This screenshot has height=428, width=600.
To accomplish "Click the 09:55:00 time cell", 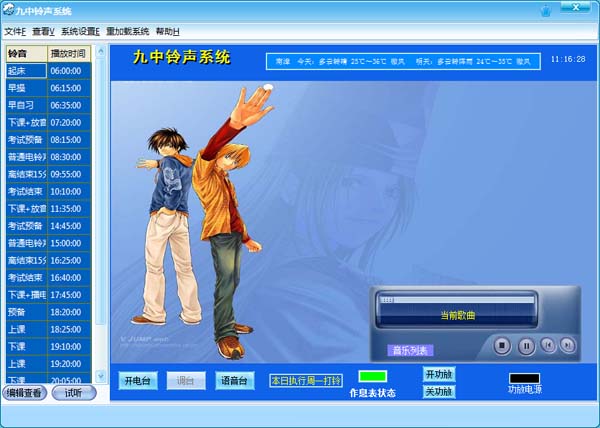I will coord(69,174).
